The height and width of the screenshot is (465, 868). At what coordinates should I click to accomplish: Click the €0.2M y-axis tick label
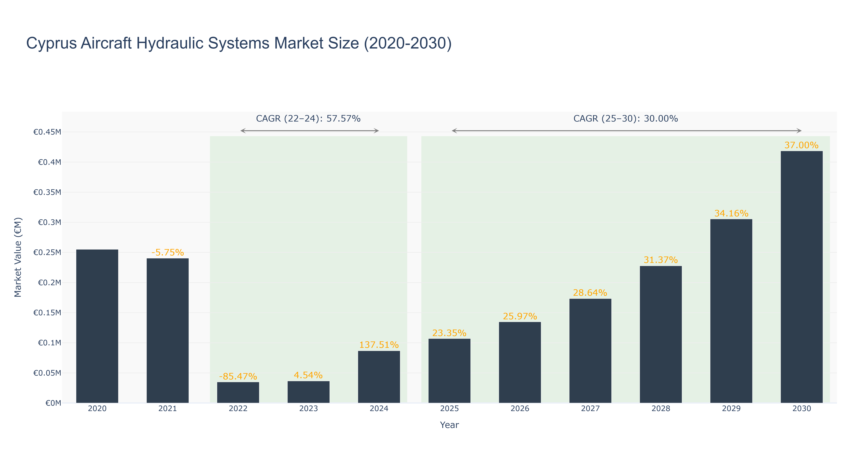tap(50, 282)
